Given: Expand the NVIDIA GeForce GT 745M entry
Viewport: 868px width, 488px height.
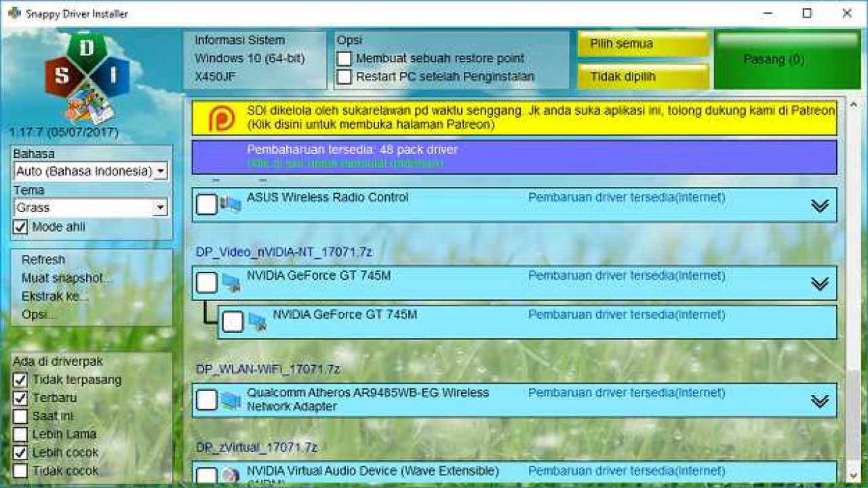Looking at the screenshot, I should pos(820,284).
